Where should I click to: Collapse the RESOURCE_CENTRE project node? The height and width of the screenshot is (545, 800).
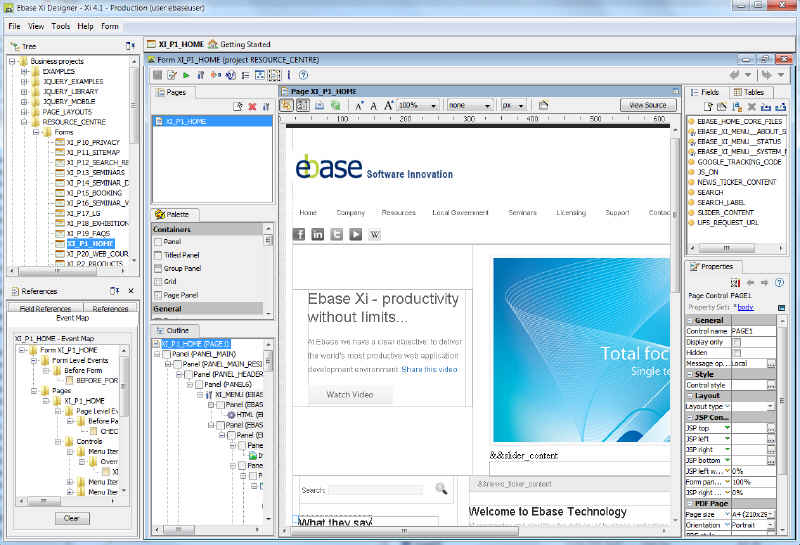24,122
